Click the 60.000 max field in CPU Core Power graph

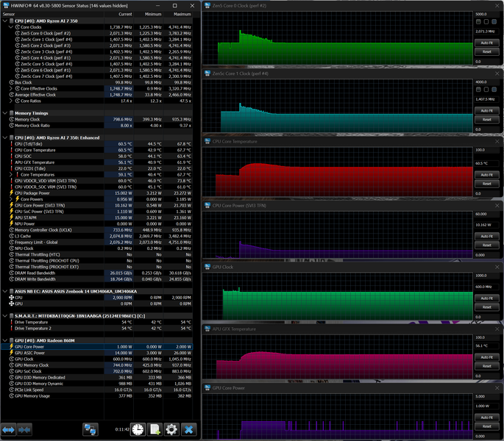[486, 214]
